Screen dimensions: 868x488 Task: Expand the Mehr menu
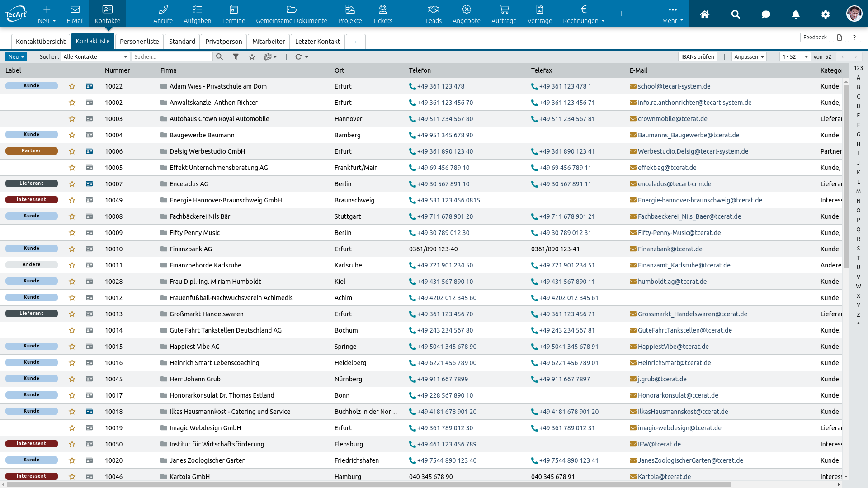click(672, 14)
